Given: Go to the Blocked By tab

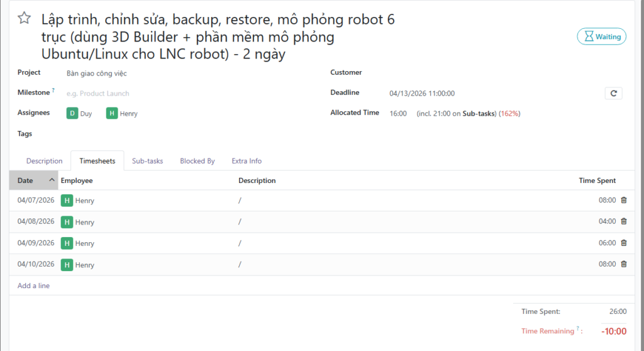Looking at the screenshot, I should click(x=197, y=161).
